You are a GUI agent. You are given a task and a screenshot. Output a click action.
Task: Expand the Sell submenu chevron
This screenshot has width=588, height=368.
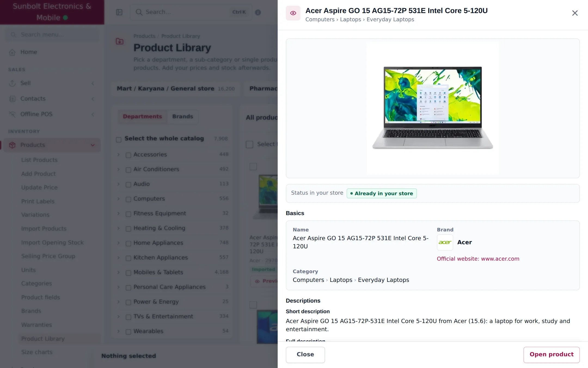pyautogui.click(x=93, y=83)
